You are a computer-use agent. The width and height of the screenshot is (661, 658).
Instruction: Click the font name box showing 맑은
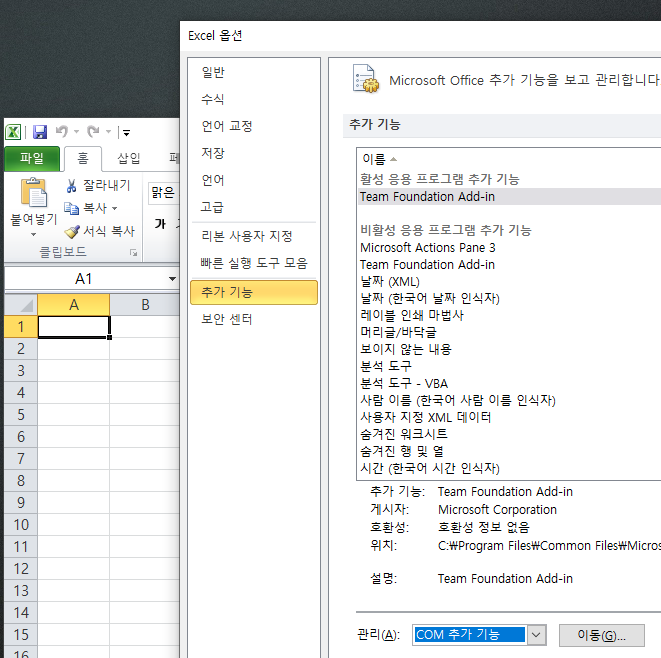(x=164, y=193)
